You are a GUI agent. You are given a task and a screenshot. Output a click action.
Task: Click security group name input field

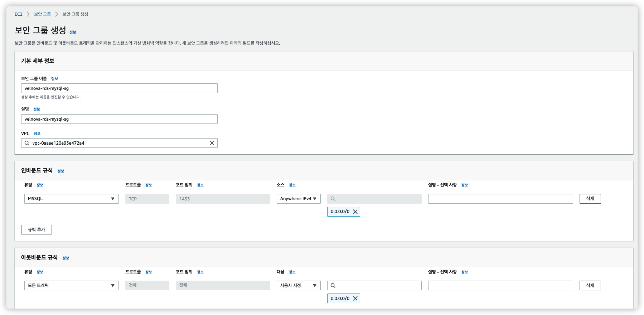[x=119, y=88]
